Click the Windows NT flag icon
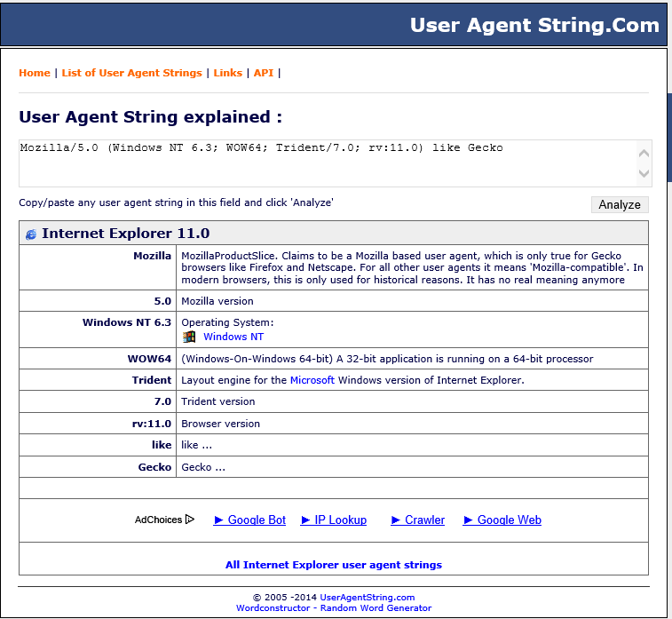 (x=189, y=337)
